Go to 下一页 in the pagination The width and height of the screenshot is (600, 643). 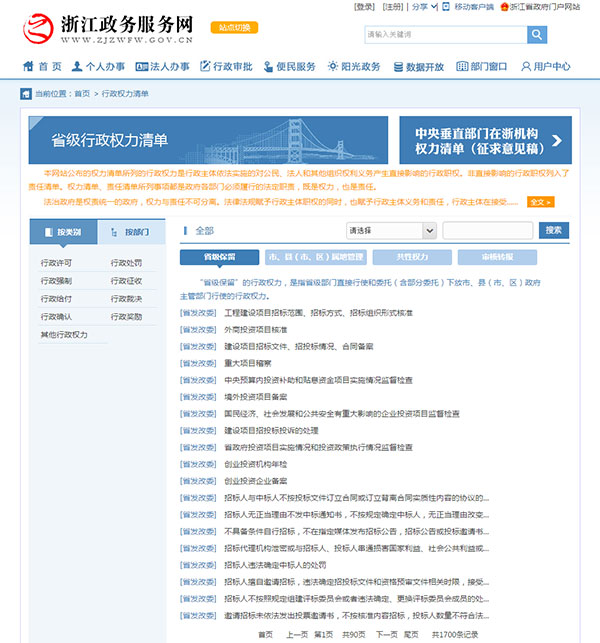(x=386, y=634)
